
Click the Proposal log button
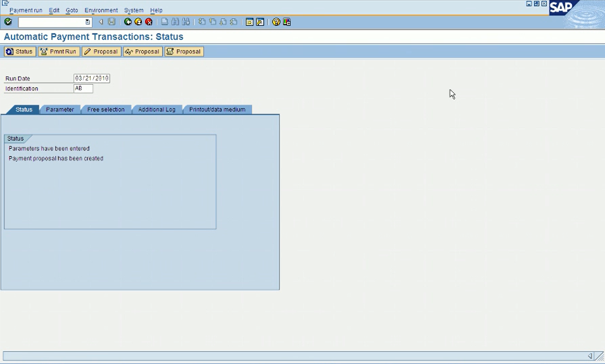click(184, 52)
